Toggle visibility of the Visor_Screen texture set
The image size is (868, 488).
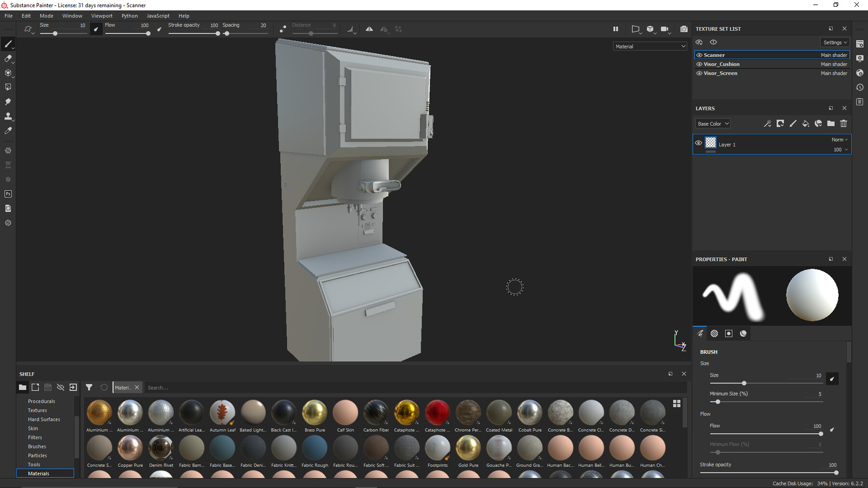tap(699, 73)
